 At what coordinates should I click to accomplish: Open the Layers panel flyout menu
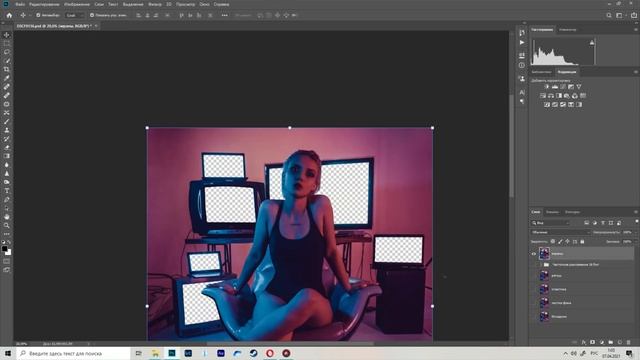click(636, 212)
